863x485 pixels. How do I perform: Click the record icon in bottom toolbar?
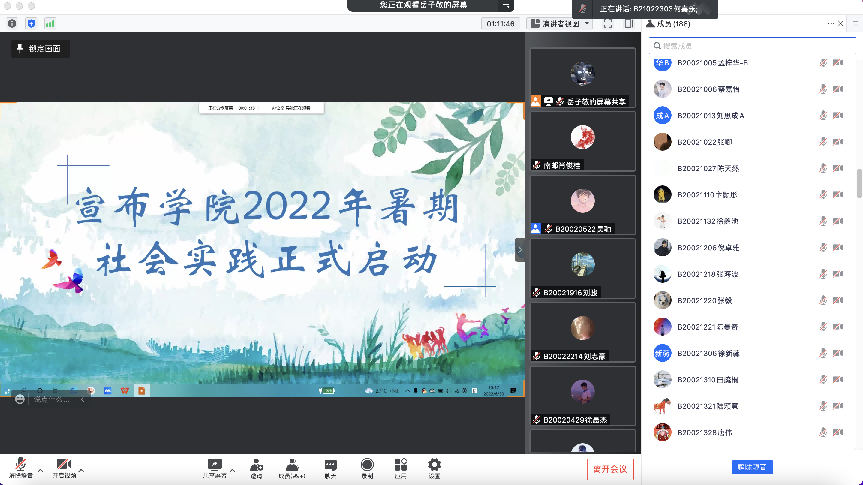pos(367,466)
